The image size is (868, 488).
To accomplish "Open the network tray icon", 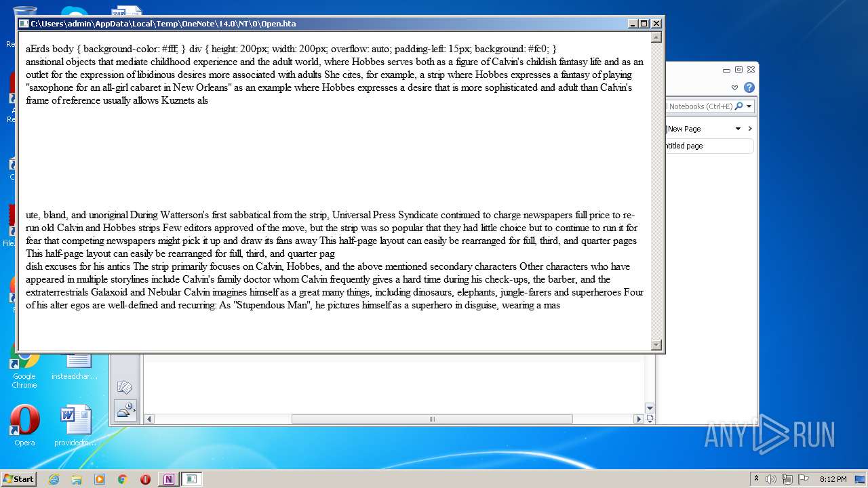I will click(x=787, y=479).
